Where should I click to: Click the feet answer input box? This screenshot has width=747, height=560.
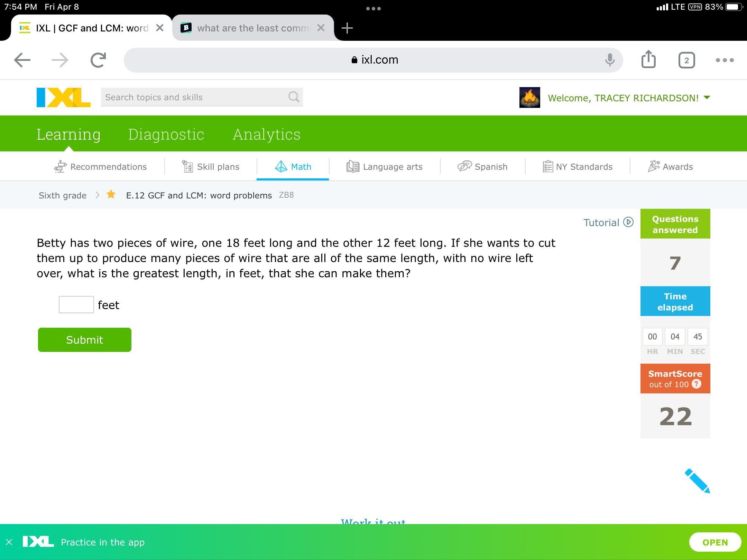[76, 305]
